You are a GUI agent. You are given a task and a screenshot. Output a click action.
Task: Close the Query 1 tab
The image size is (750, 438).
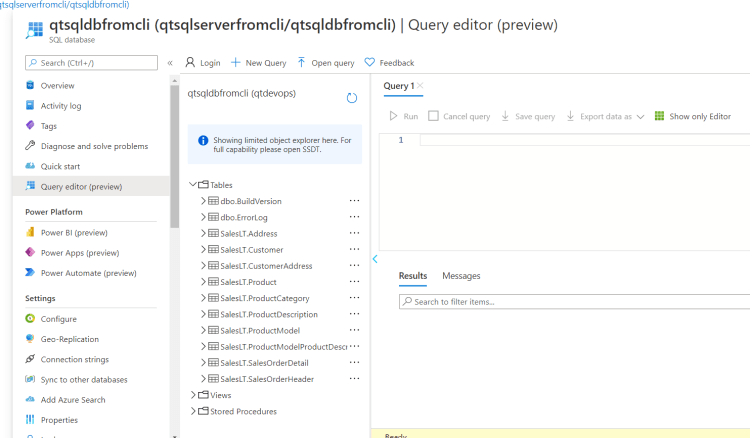point(420,86)
